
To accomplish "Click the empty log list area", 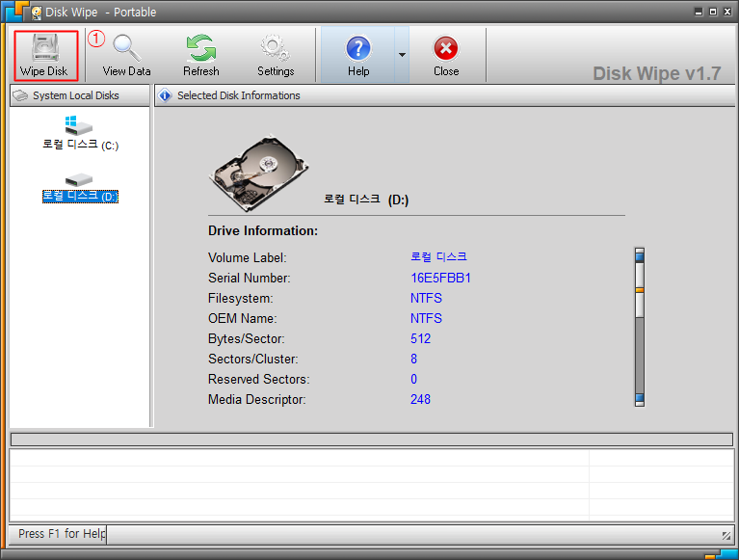I will click(x=299, y=485).
